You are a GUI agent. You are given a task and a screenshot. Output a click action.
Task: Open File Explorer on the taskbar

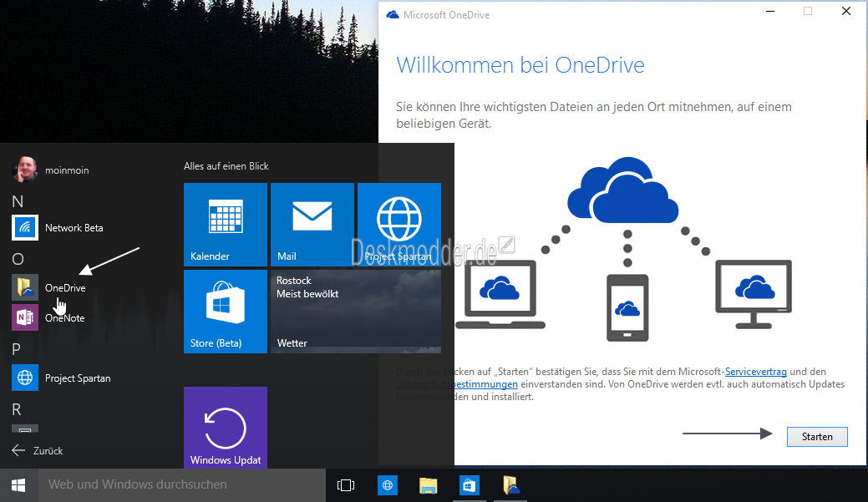click(428, 485)
